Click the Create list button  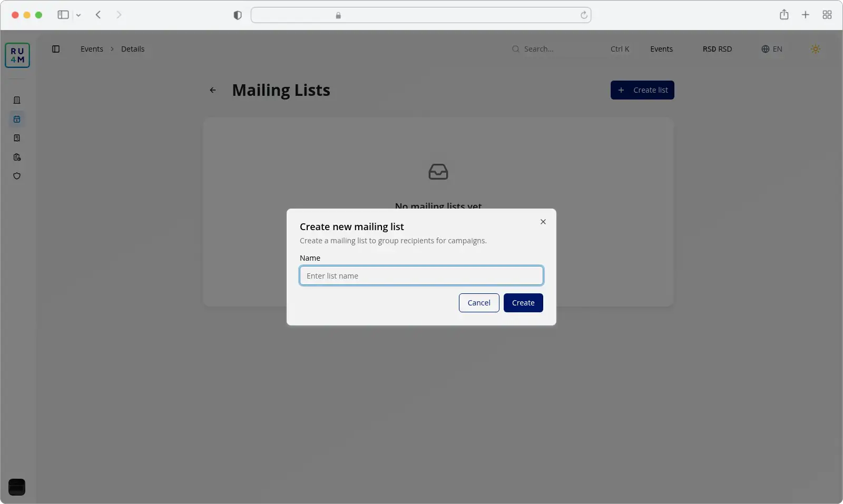coord(642,90)
